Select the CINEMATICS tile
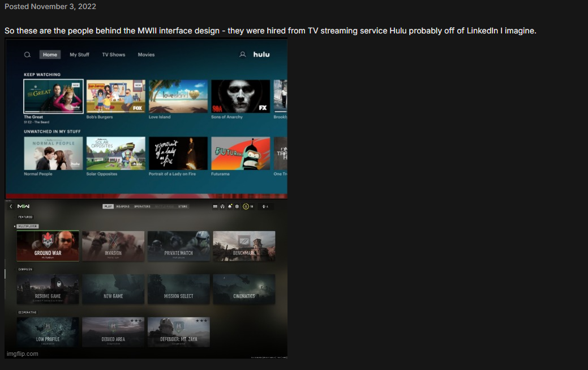The image size is (588, 370). tap(244, 289)
